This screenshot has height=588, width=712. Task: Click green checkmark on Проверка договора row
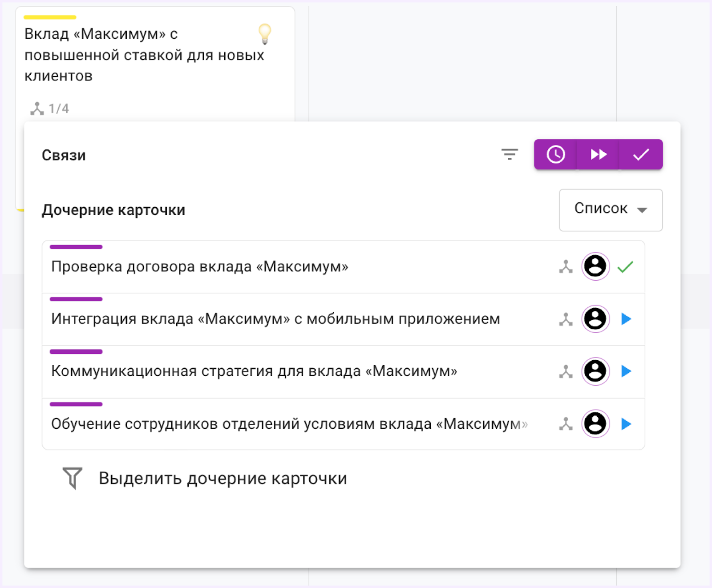[625, 267]
